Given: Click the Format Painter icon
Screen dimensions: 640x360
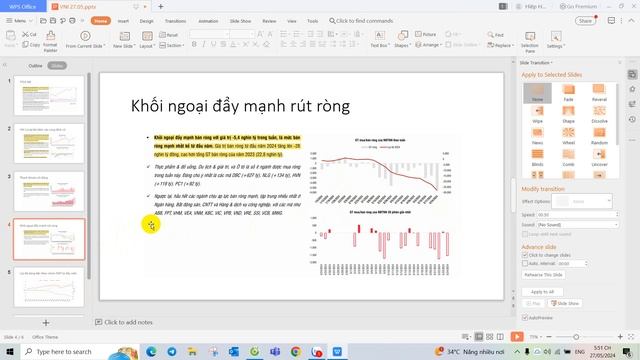Looking at the screenshot, I should (50, 41).
